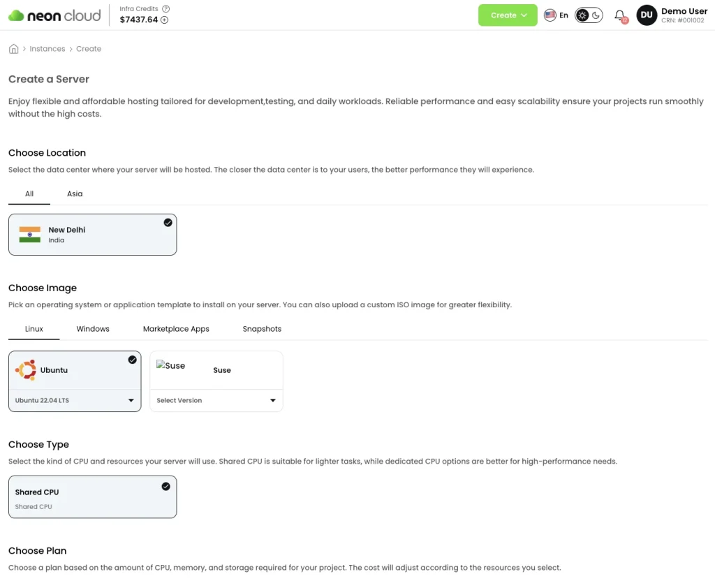Click the home breadcrumb icon
715x588 pixels.
(x=13, y=49)
